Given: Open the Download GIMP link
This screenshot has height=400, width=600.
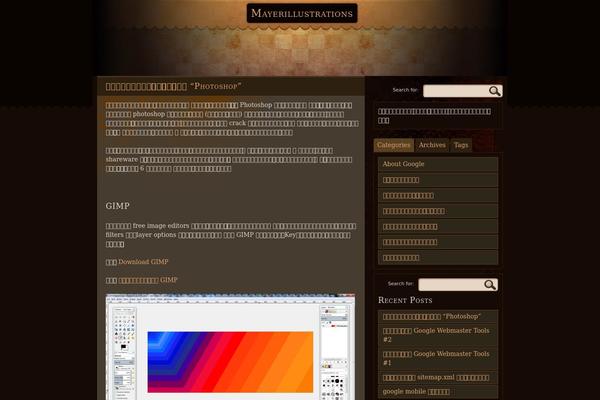Looking at the screenshot, I should [143, 262].
